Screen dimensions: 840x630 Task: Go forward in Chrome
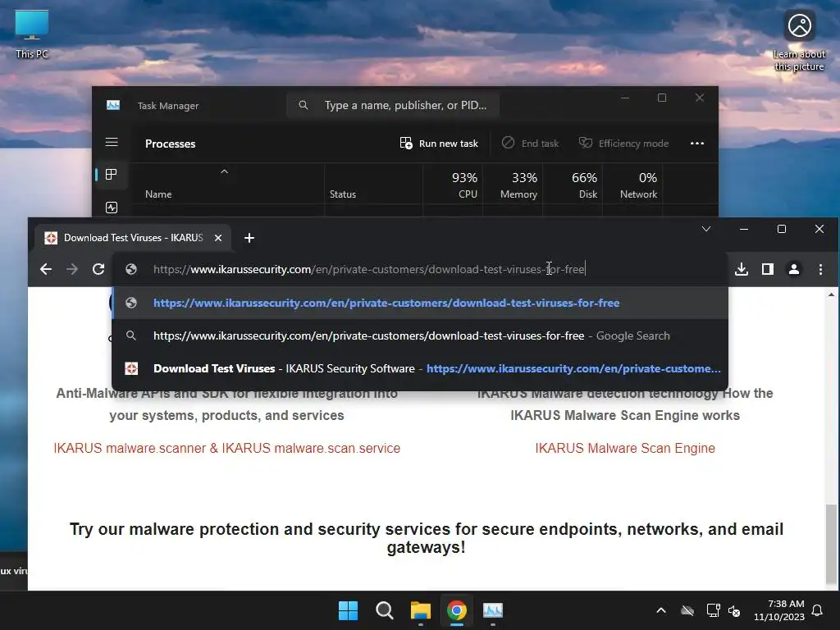point(72,269)
